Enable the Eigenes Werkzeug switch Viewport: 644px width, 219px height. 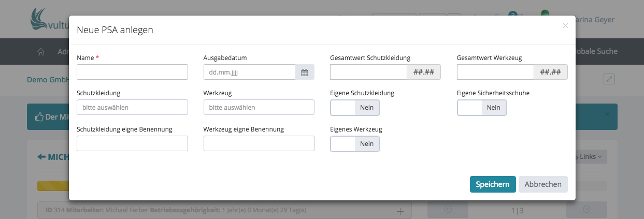[x=355, y=144]
